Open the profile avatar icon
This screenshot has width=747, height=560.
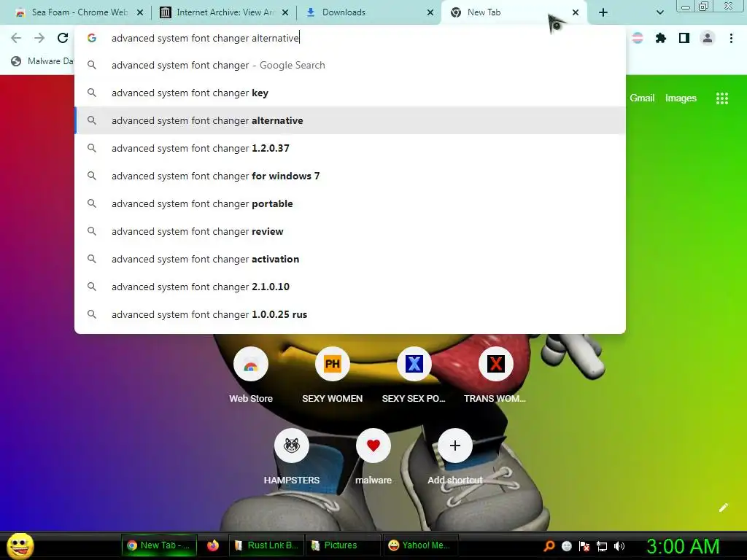tap(708, 38)
